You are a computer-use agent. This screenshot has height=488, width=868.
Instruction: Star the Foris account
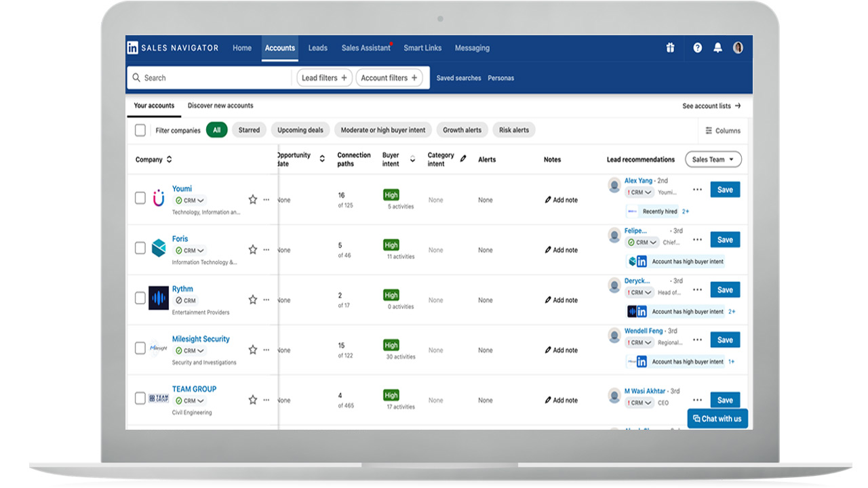coord(253,249)
